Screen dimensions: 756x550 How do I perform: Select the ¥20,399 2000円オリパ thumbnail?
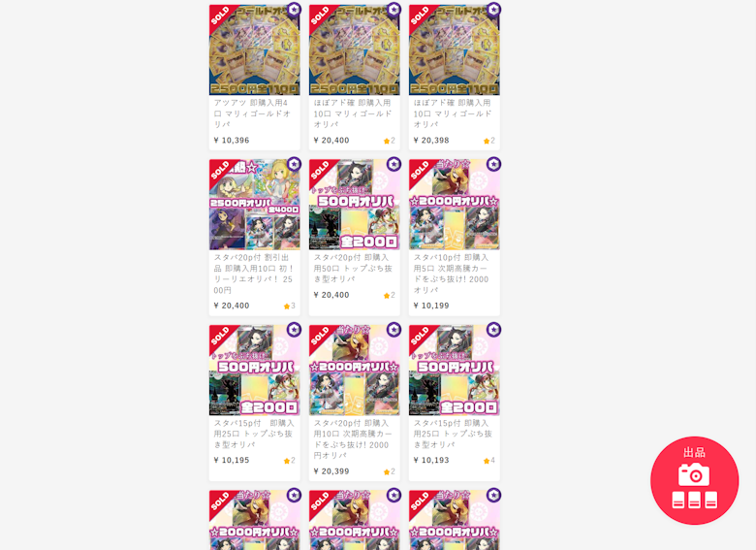tap(355, 370)
